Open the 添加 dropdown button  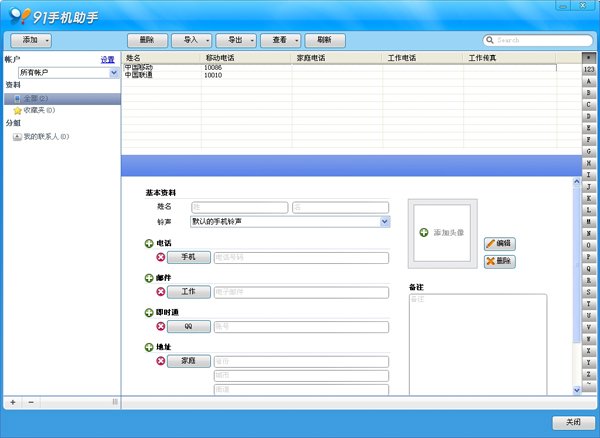click(31, 40)
